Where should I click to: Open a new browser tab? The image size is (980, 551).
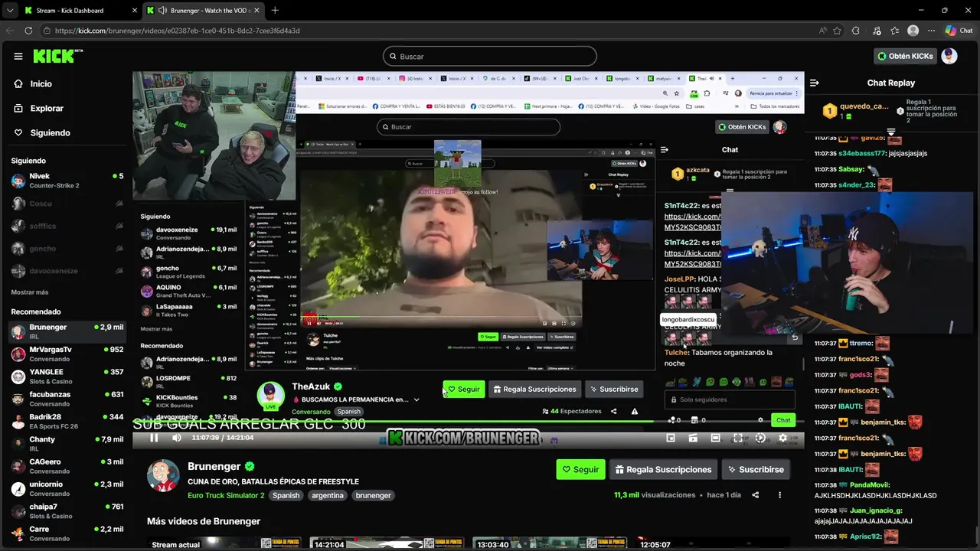click(x=275, y=11)
